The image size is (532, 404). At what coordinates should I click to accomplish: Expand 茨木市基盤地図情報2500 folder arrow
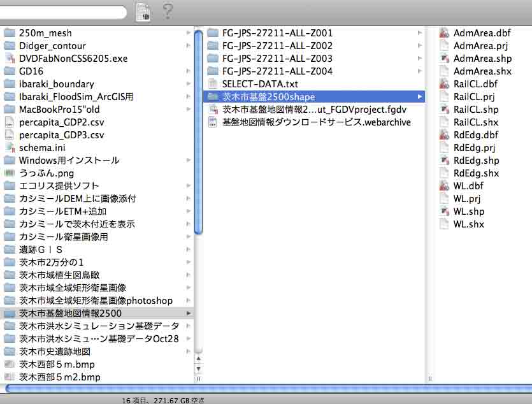188,313
